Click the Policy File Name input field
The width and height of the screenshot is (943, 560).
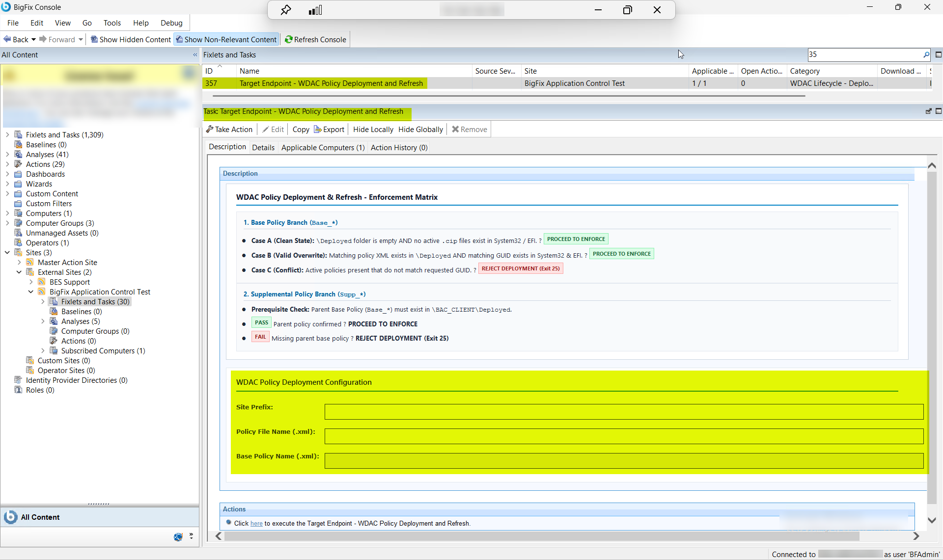pyautogui.click(x=624, y=436)
